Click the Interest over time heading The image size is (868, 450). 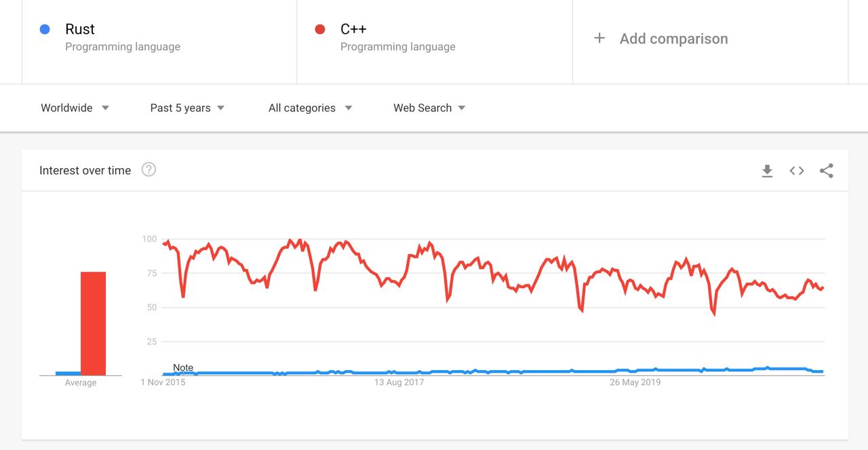tap(85, 171)
